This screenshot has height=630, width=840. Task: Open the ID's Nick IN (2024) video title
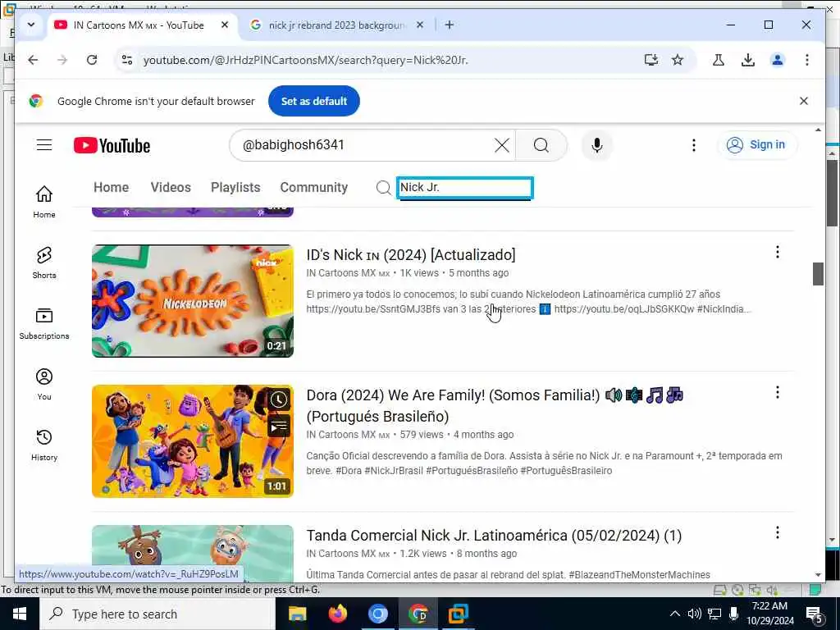[411, 255]
